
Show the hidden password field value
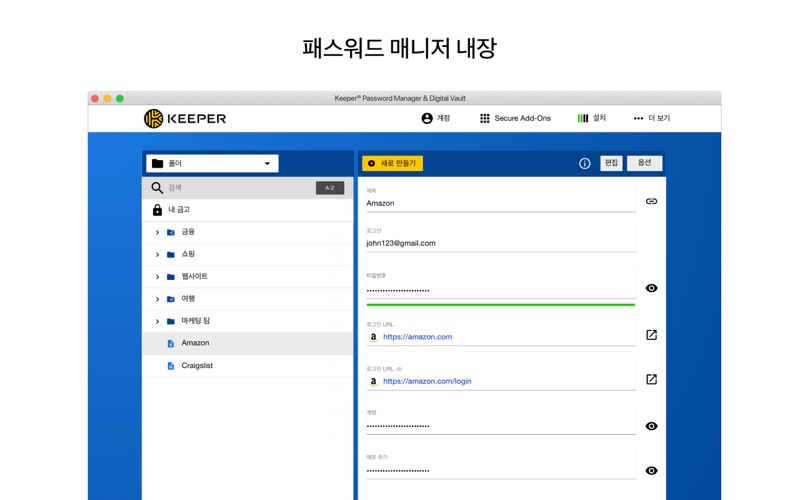pos(651,288)
